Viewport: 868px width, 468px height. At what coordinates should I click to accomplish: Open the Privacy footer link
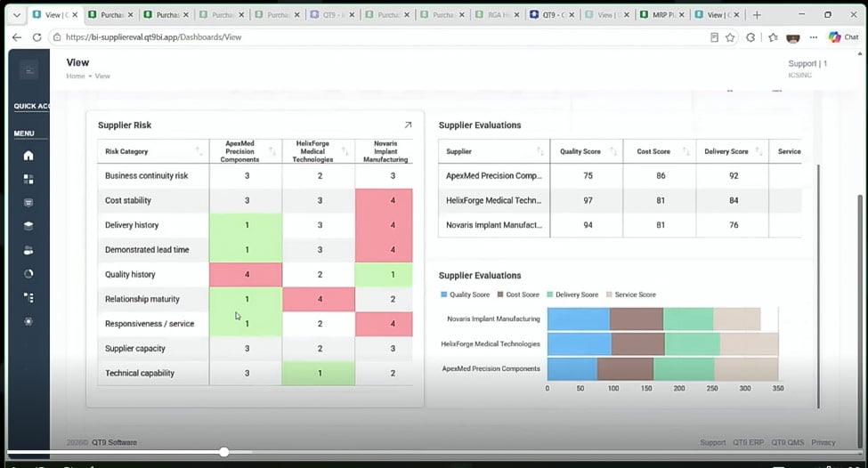point(823,442)
